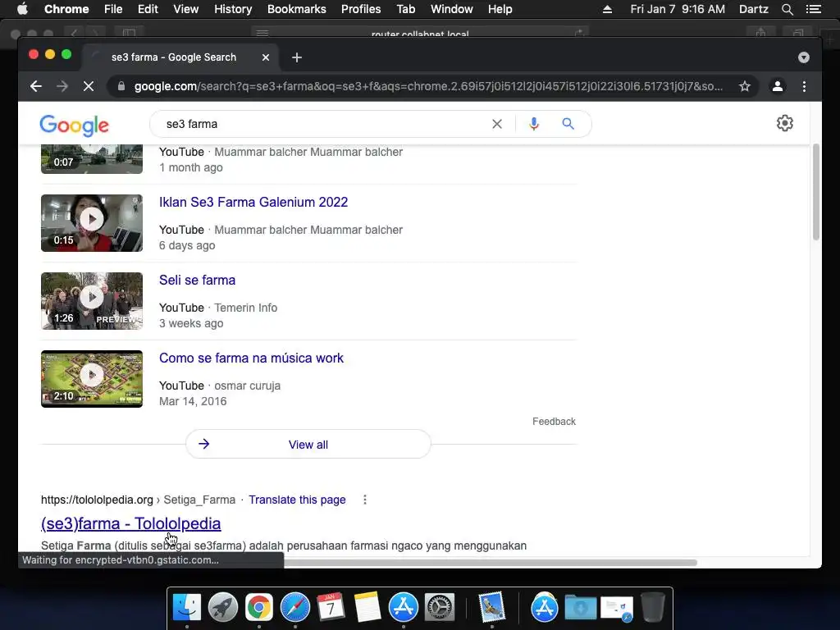Open Como se farma na música work link
This screenshot has height=630, width=840.
[x=251, y=358]
